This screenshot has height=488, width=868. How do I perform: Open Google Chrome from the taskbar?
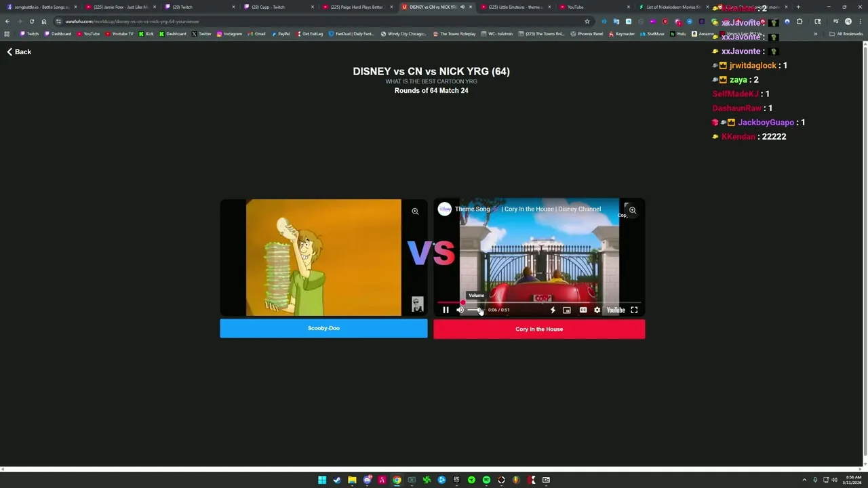coord(397,480)
